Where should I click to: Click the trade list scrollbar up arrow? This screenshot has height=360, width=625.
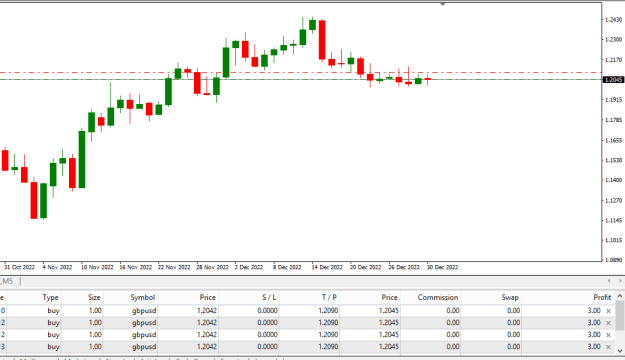(x=620, y=296)
